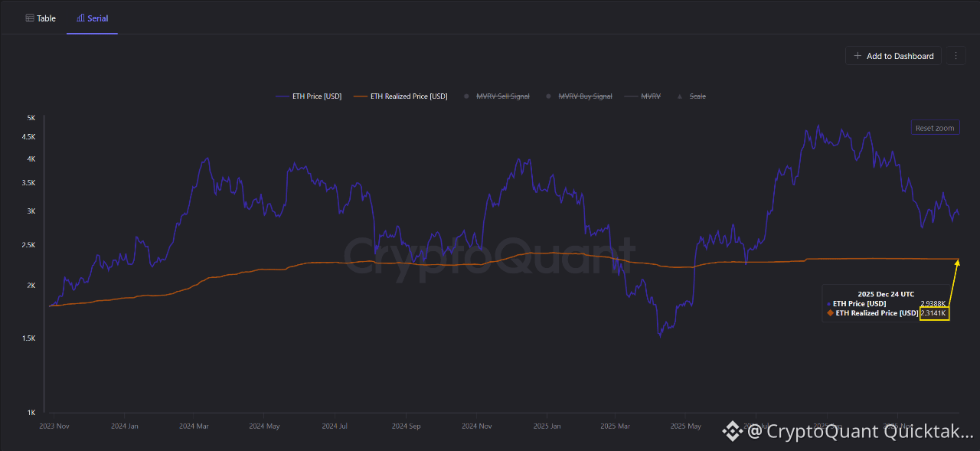This screenshot has width=980, height=451.
Task: Click the orange Realized Price legend line
Action: click(x=360, y=96)
